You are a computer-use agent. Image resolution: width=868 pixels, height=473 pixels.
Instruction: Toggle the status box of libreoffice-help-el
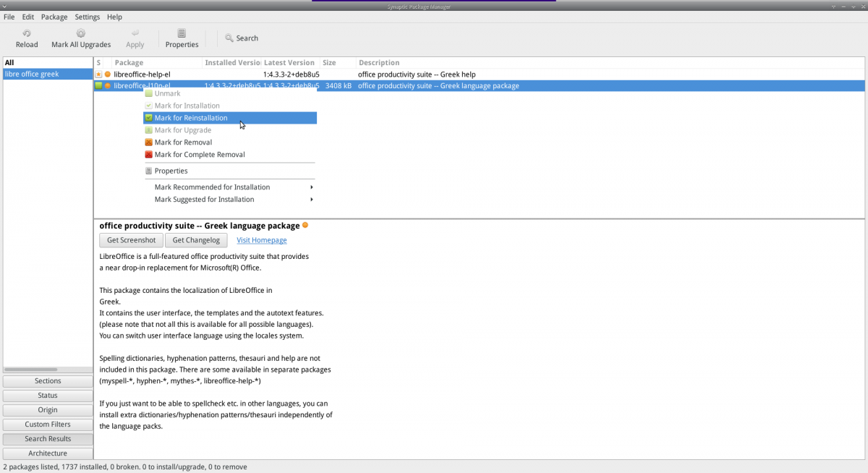[x=98, y=74]
